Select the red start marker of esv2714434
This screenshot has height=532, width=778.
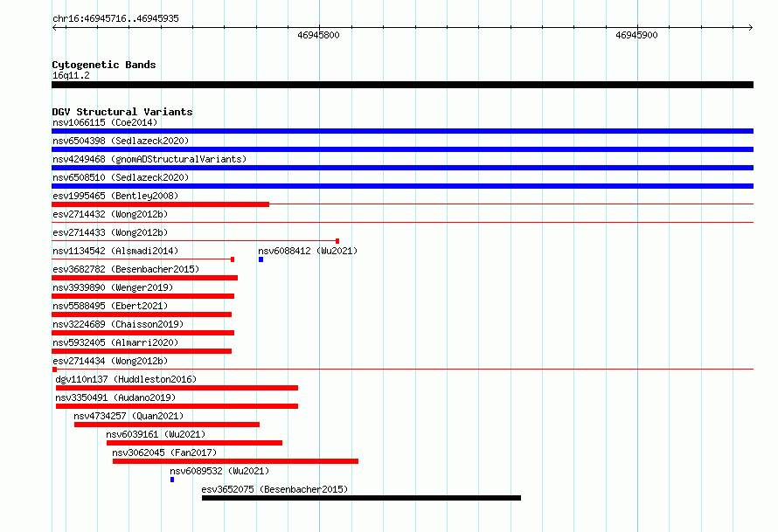(54, 370)
